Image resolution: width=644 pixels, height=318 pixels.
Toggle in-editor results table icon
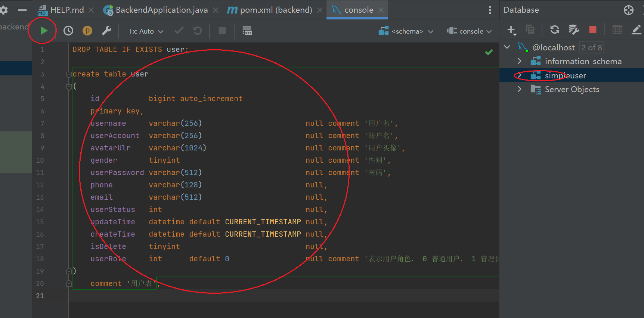[247, 31]
